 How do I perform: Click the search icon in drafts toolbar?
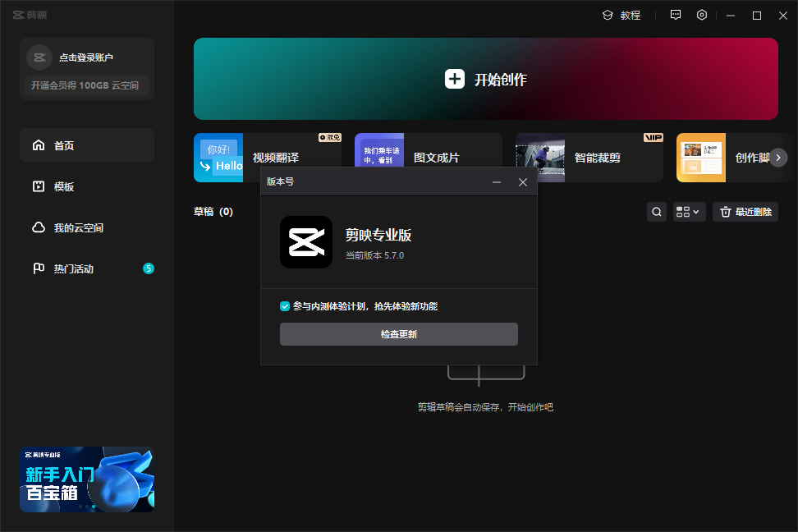click(657, 212)
